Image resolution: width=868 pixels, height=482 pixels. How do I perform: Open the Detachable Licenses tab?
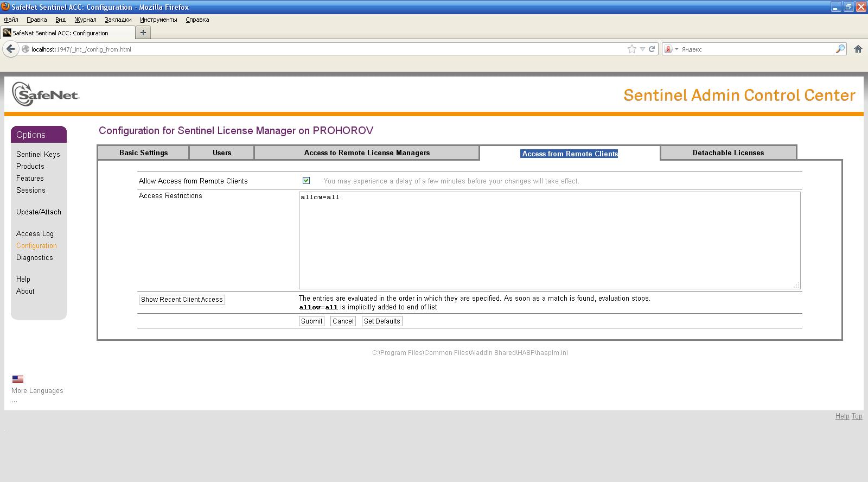click(x=728, y=153)
